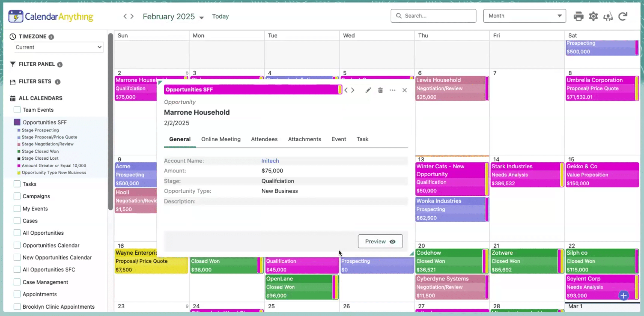This screenshot has height=316, width=644.
Task: Delete the opportunity with trash icon
Action: pos(380,90)
